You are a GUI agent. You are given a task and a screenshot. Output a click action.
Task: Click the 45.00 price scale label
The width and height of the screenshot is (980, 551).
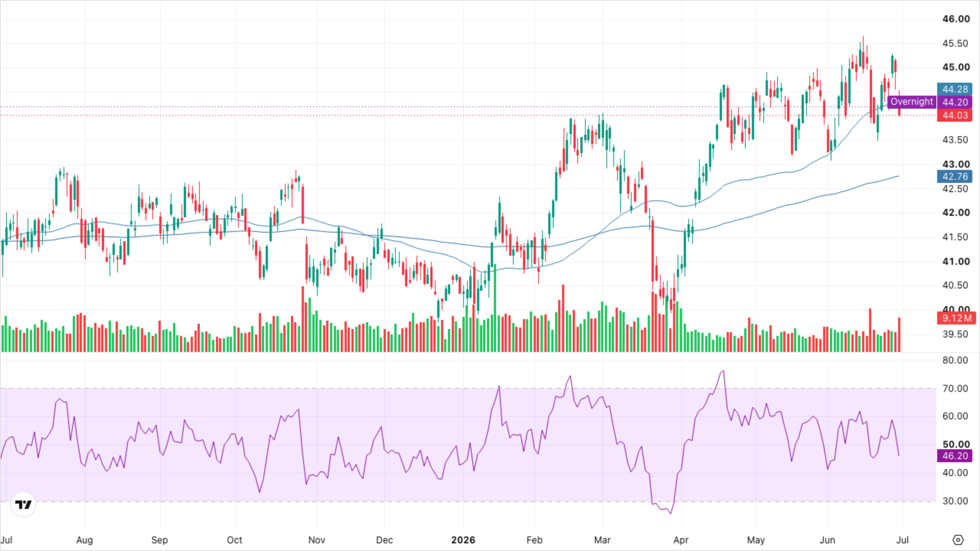tap(956, 67)
